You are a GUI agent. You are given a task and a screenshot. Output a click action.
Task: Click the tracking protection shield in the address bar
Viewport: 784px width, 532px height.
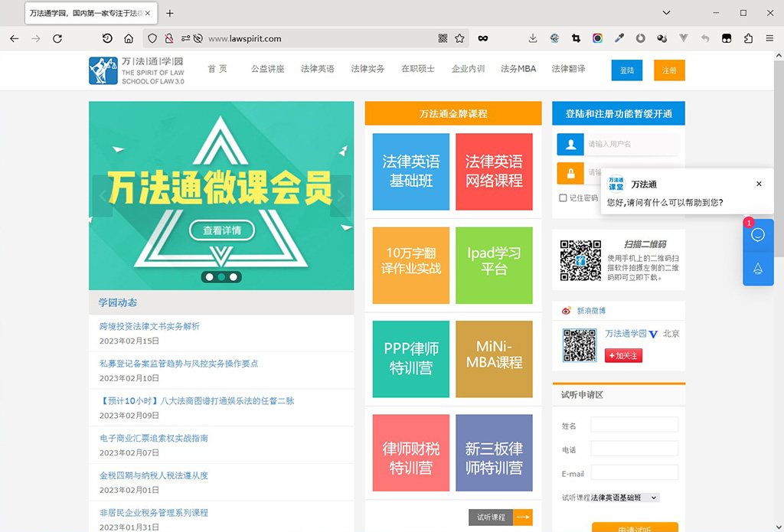tap(152, 38)
